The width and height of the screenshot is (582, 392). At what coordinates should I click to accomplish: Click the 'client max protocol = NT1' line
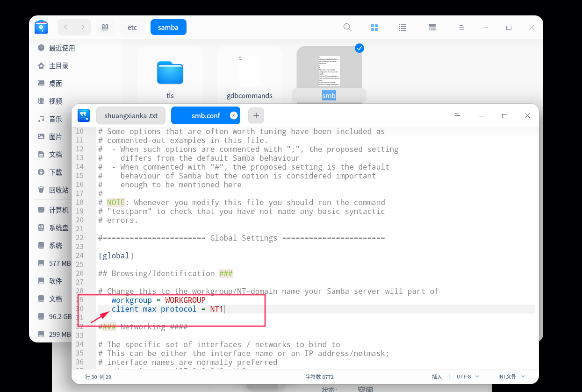pyautogui.click(x=167, y=309)
